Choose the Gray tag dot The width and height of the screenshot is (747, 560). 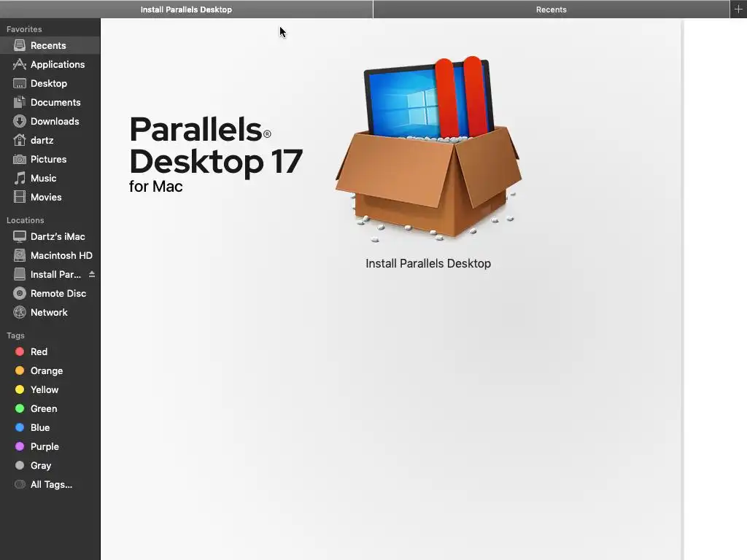[20, 465]
